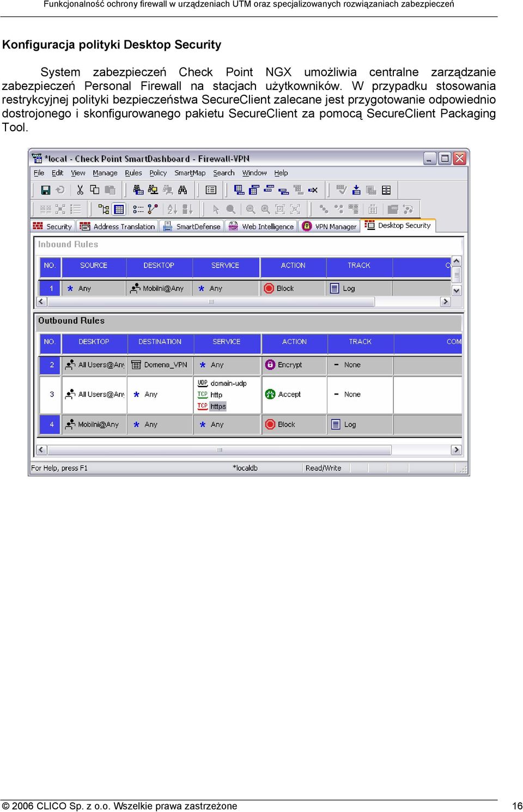The height and width of the screenshot is (812, 523).
Task: Click the Outbound Rules horizontal scrollbar thumb
Action: (220, 450)
